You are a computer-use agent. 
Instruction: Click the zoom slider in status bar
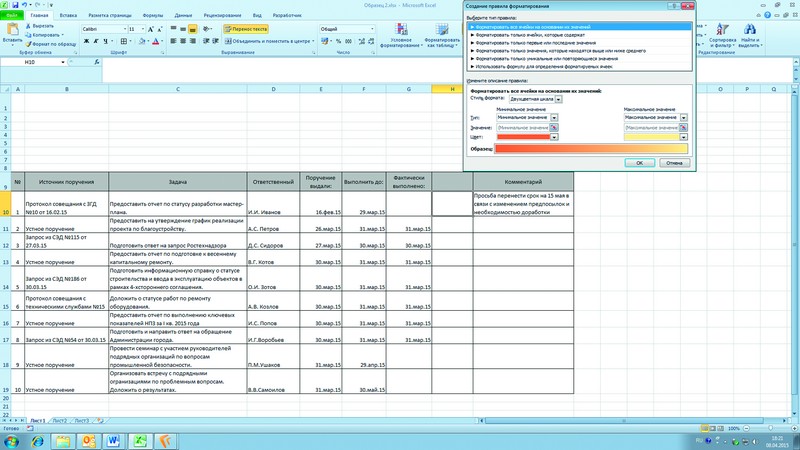click(770, 429)
